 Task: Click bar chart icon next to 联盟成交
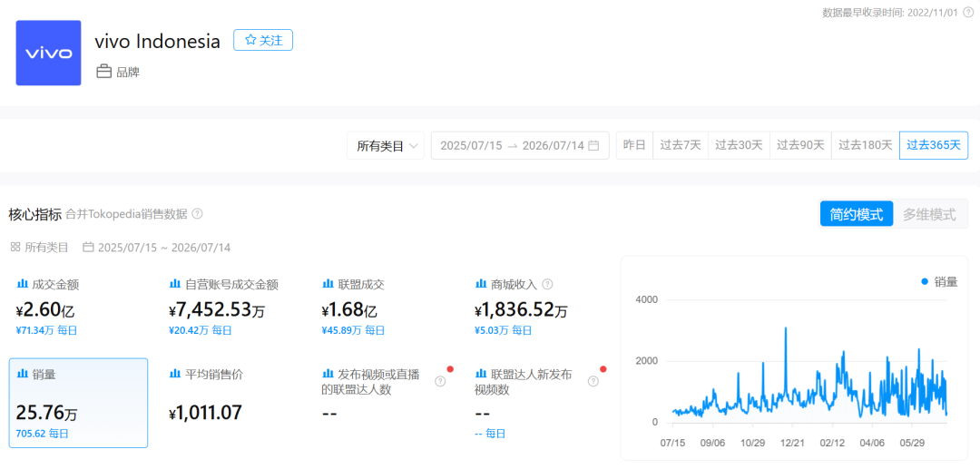click(x=328, y=285)
